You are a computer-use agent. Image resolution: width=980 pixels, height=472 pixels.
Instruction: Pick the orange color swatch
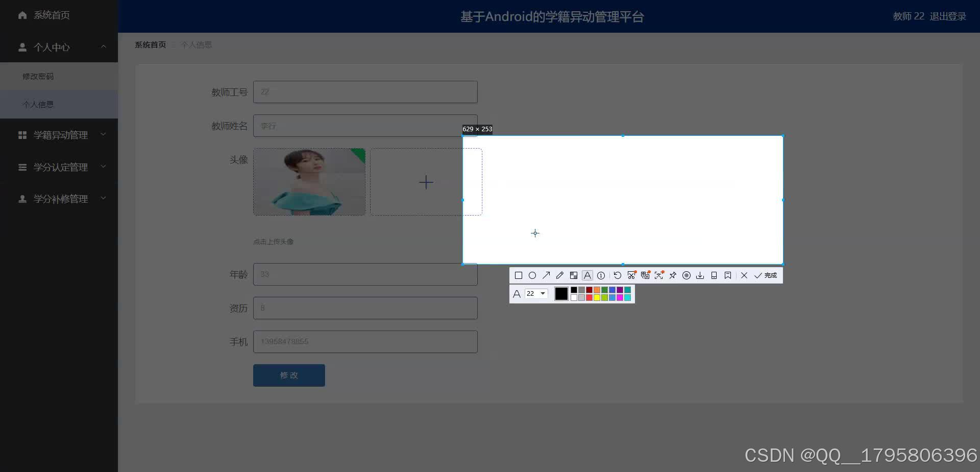coord(597,290)
